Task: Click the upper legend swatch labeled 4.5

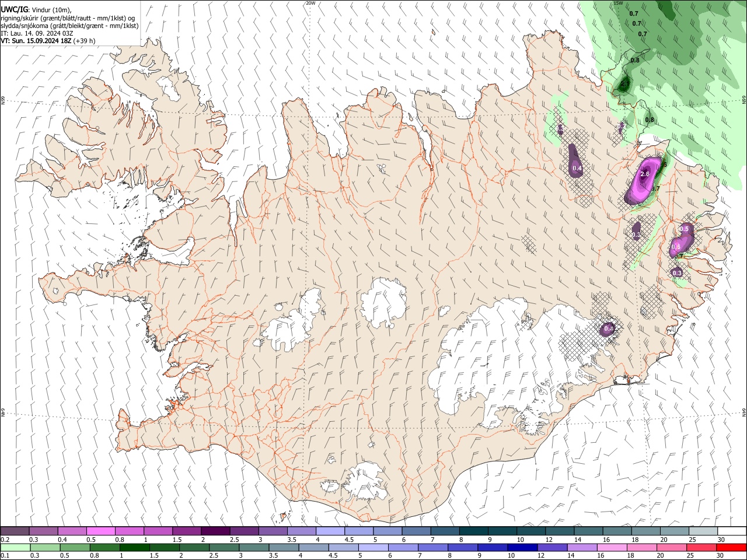Action: pyautogui.click(x=358, y=531)
